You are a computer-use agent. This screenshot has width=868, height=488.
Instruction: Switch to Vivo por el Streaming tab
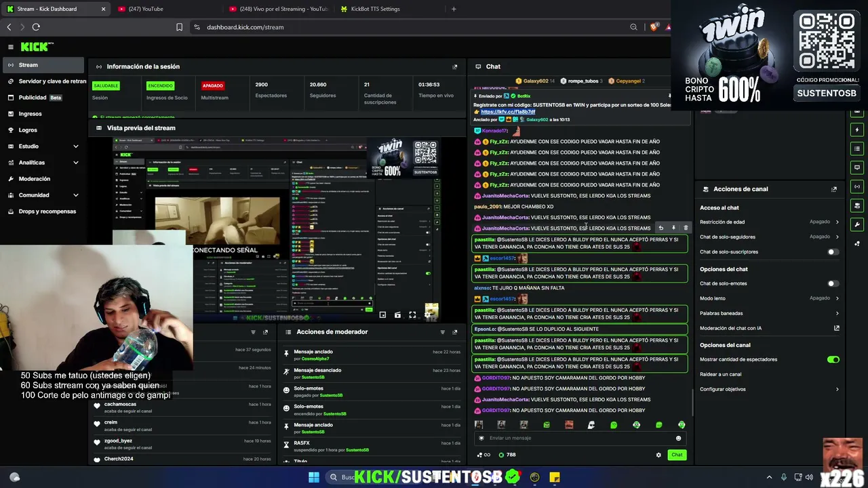click(x=278, y=9)
